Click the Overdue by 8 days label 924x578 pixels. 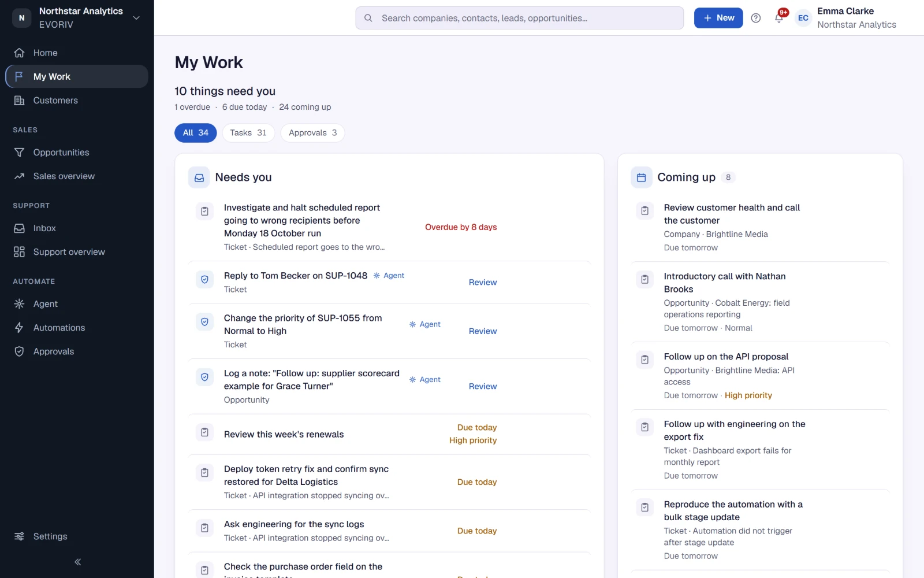[x=461, y=227]
